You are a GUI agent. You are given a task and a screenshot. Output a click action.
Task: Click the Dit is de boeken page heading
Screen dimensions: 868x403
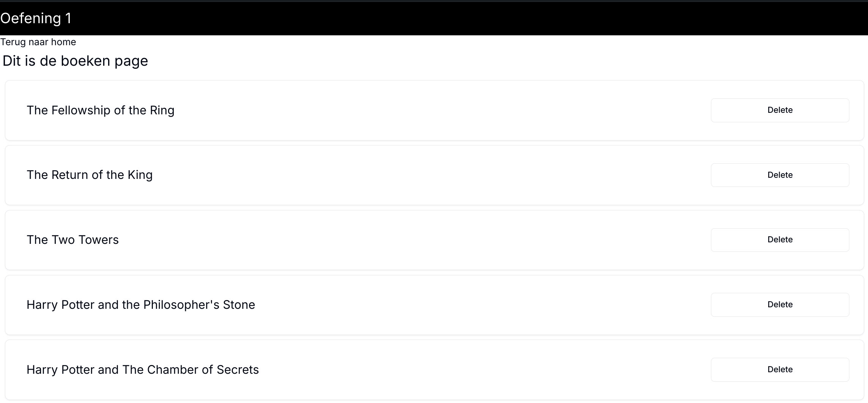tap(75, 61)
